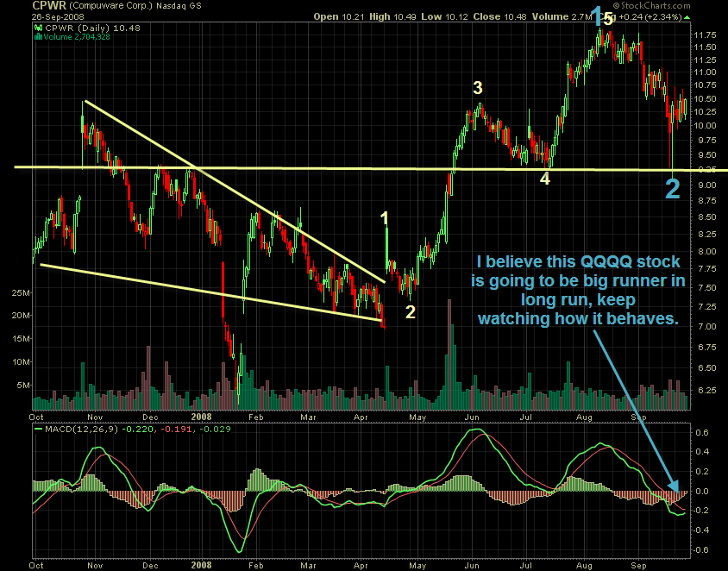Click the Volume 2.7M header value
Viewport: 728px width, 571px height.
click(562, 16)
